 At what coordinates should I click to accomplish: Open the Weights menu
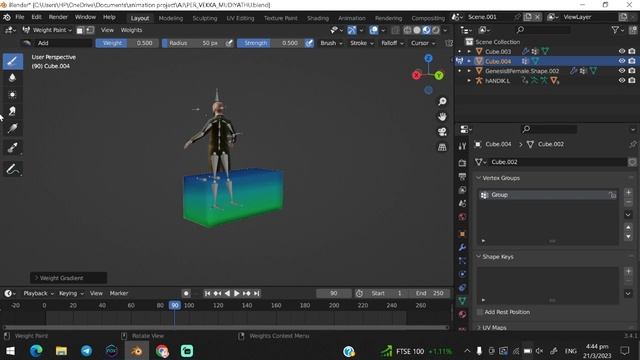[x=131, y=30]
